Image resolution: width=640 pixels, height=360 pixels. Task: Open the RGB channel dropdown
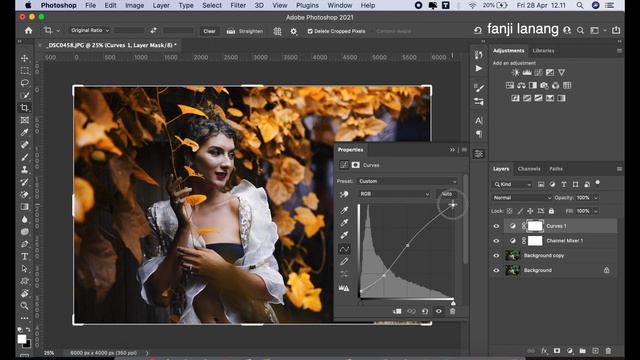[x=394, y=194]
